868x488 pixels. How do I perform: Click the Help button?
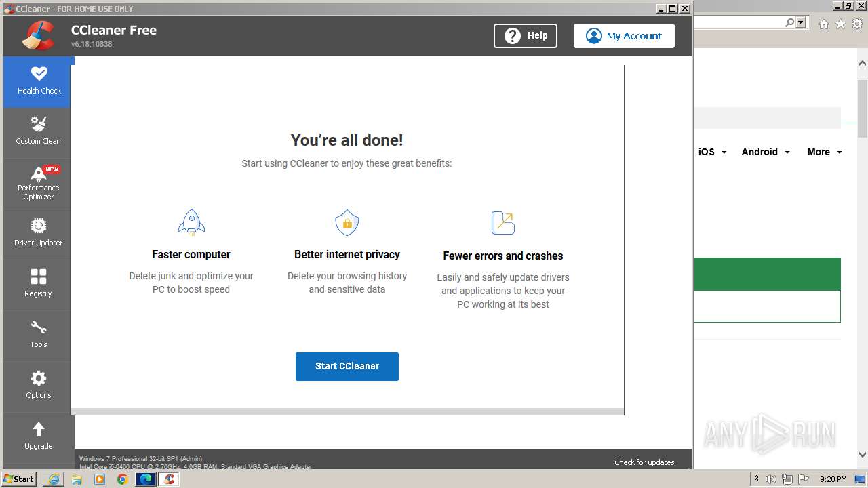tap(526, 36)
